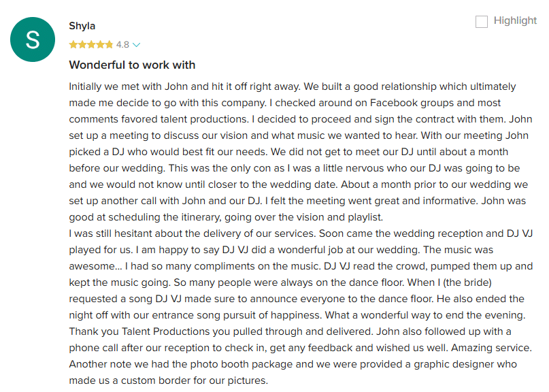
Task: Click the fifth gold star
Action: pos(110,44)
